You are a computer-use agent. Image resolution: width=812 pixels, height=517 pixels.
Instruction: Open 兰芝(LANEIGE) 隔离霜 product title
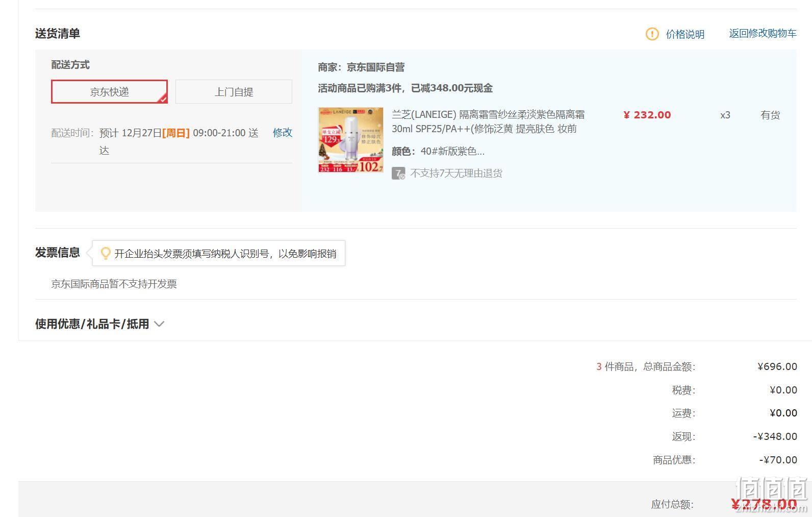click(x=488, y=121)
